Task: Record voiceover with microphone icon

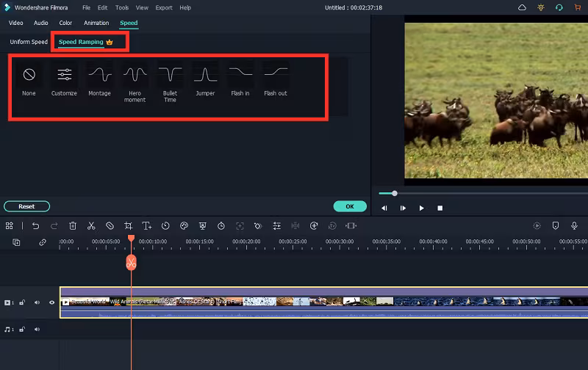Action: pos(574,226)
